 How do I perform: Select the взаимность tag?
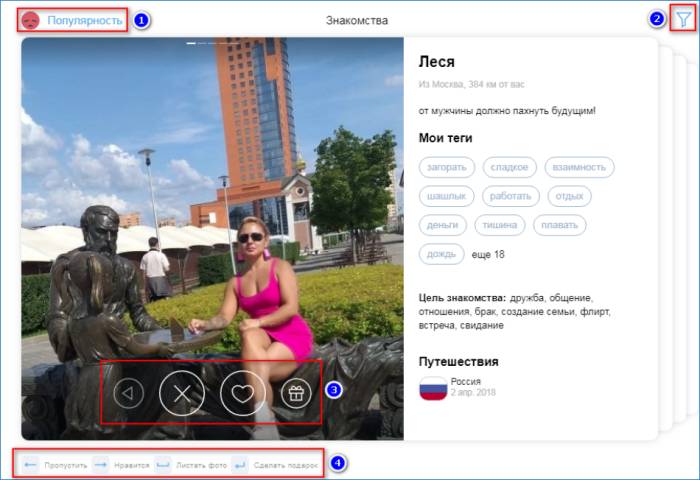pos(579,167)
